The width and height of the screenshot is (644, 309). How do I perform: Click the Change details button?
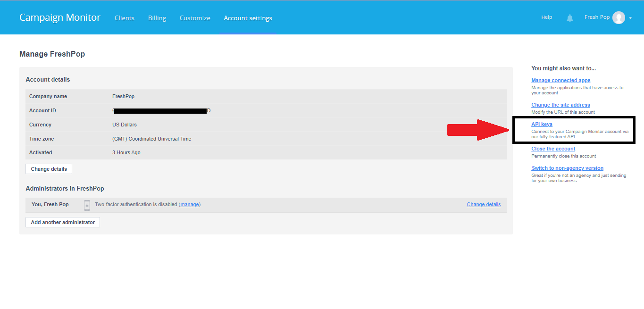(x=49, y=169)
